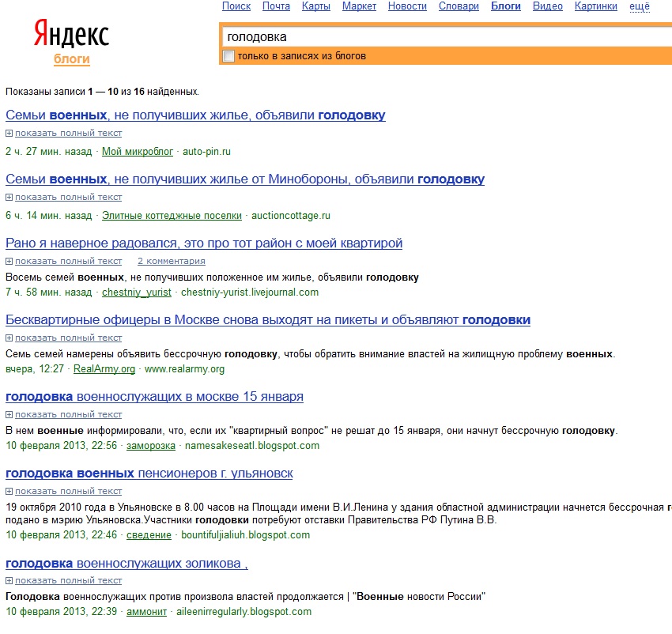Open '2 комментария' link
The height and width of the screenshot is (634, 672).
pyautogui.click(x=171, y=261)
